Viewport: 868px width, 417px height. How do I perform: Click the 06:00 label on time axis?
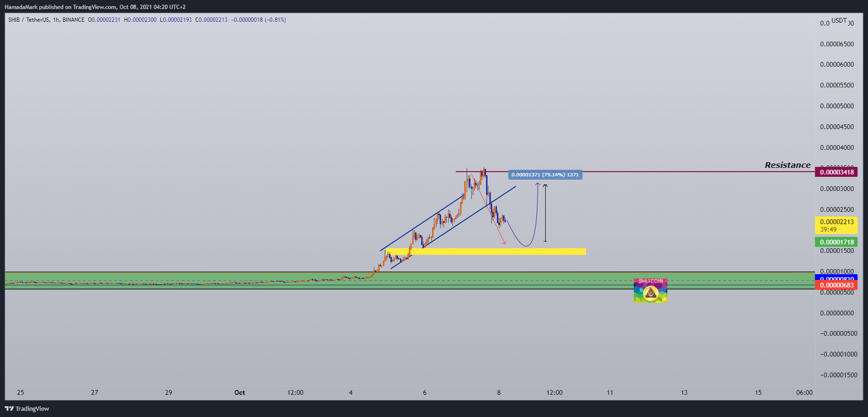804,392
